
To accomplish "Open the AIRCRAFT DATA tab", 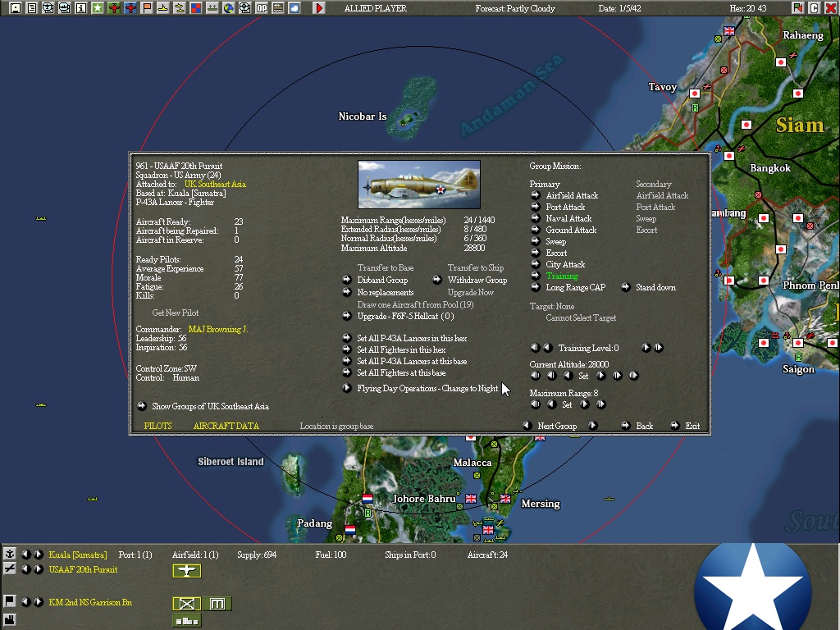I will tap(226, 426).
